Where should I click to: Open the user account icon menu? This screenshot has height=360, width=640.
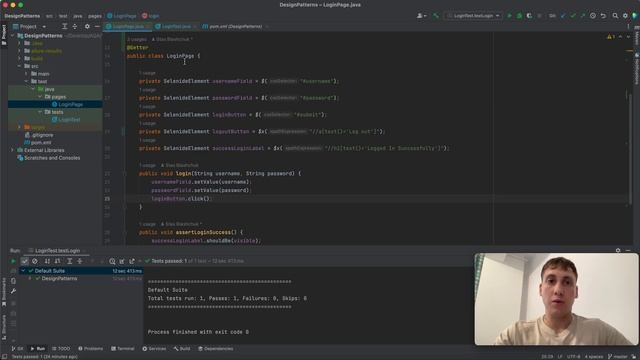(x=421, y=16)
